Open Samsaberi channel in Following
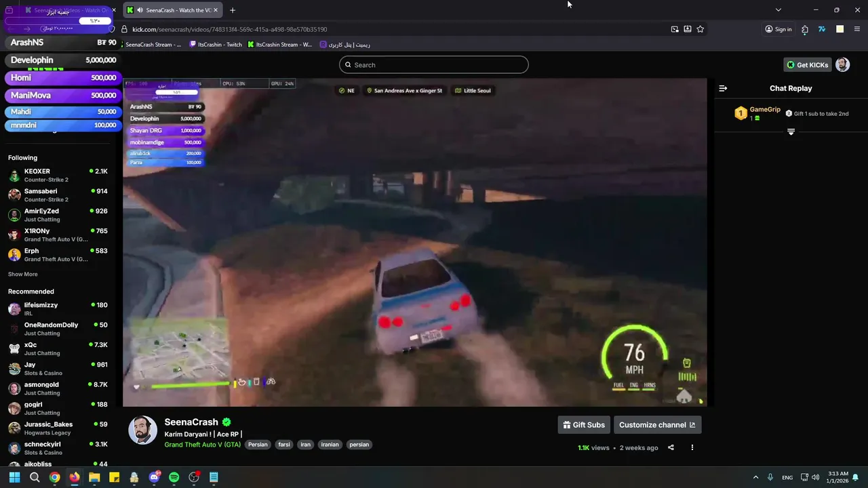Screen dimensions: 868x488 tap(58, 195)
